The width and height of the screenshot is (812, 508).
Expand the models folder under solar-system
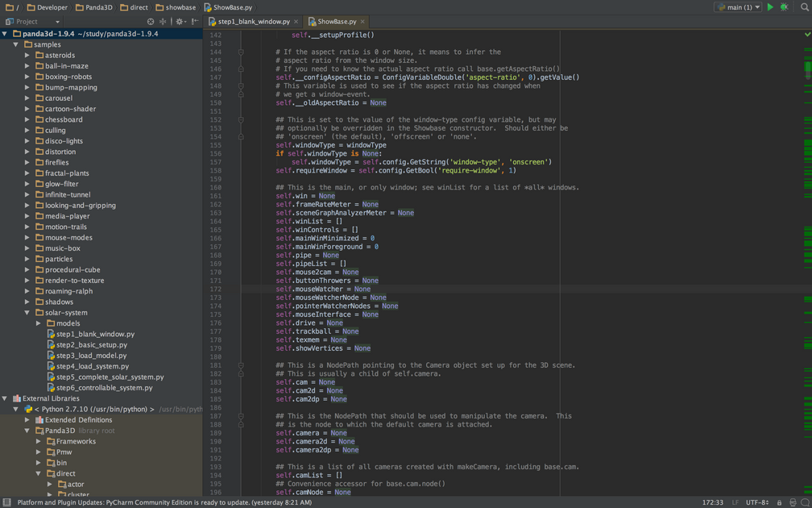pyautogui.click(x=38, y=323)
